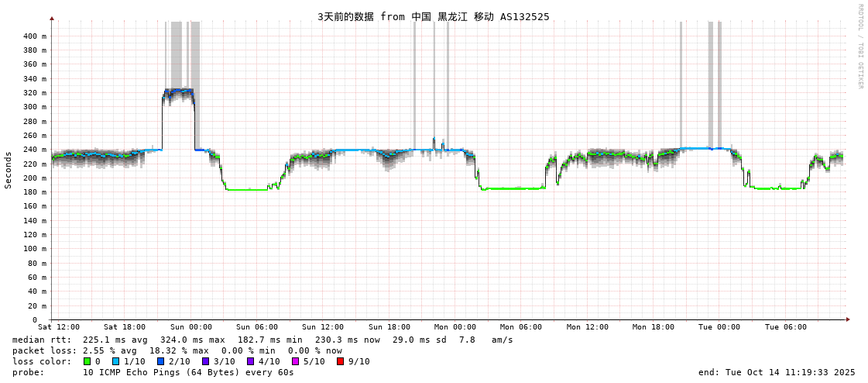
Task: Click the vertical 'Seconds' axis label
Action: (9, 170)
